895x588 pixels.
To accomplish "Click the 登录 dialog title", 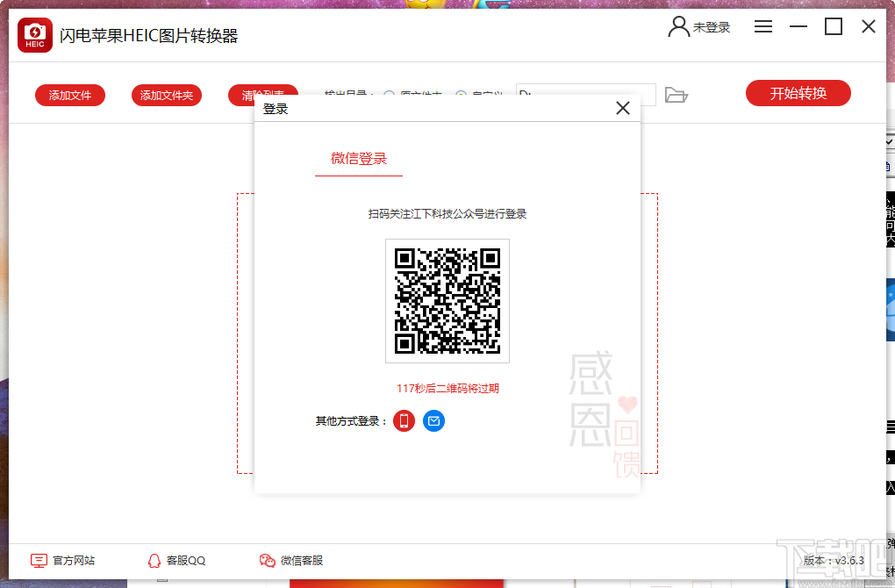I will coord(276,109).
